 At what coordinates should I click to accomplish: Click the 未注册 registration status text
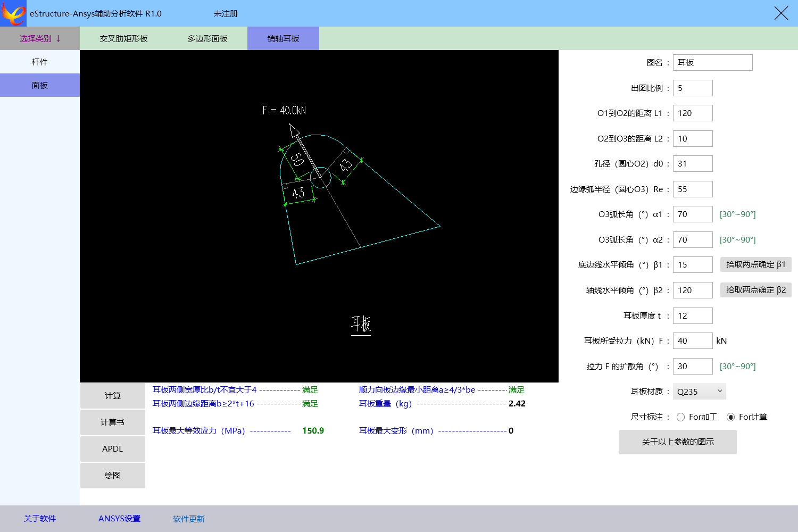226,13
